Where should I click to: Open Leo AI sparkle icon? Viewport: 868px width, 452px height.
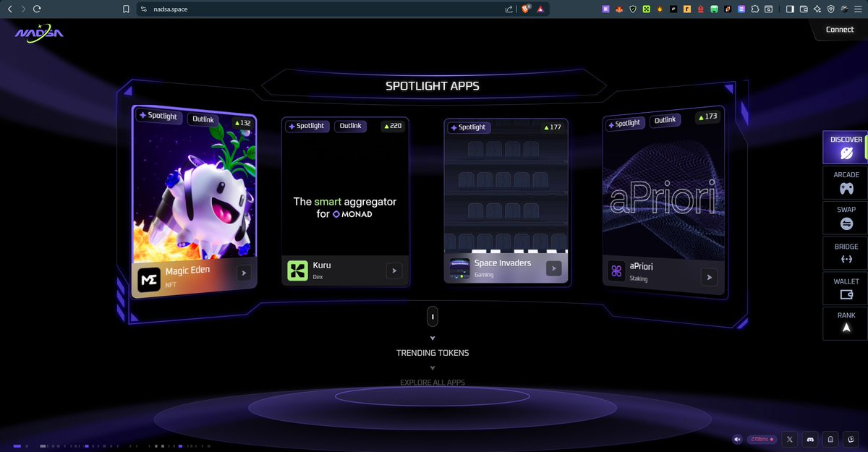coord(817,9)
